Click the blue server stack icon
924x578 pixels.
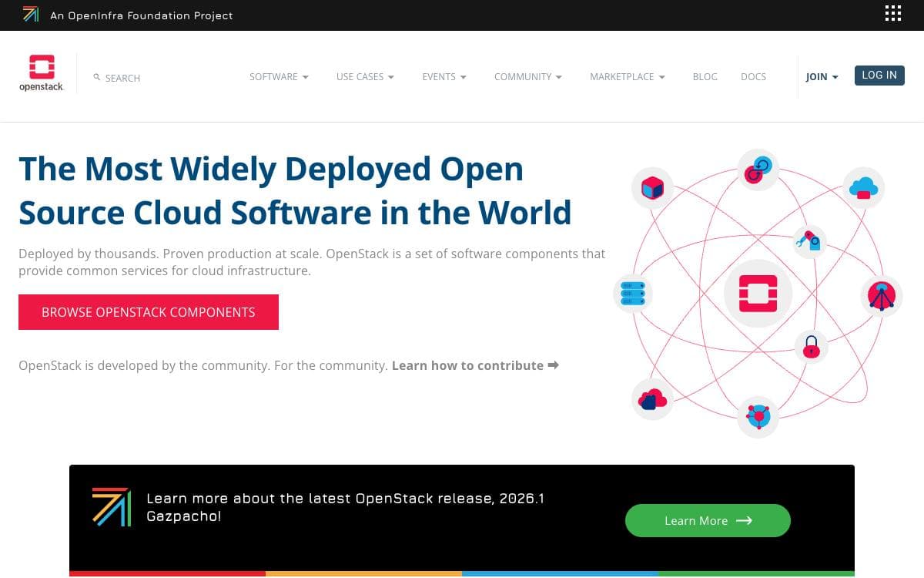click(x=633, y=294)
